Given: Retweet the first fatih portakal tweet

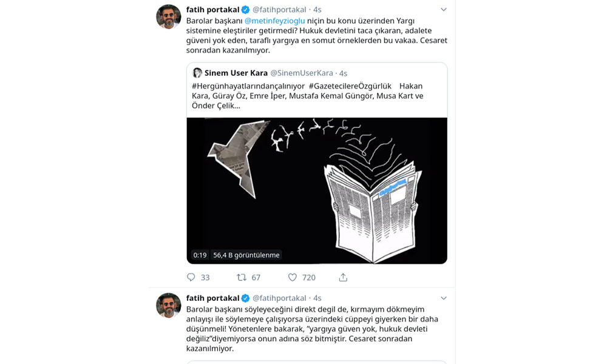Looking at the screenshot, I should click(242, 277).
